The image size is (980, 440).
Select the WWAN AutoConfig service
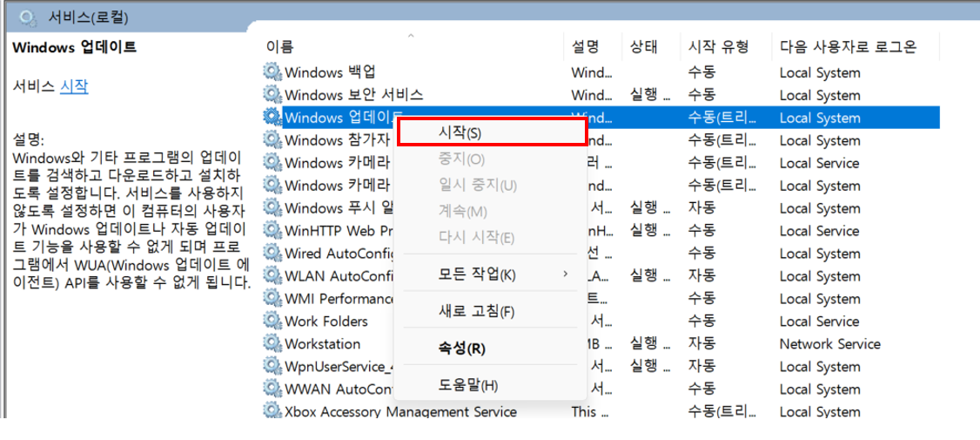coord(339,389)
